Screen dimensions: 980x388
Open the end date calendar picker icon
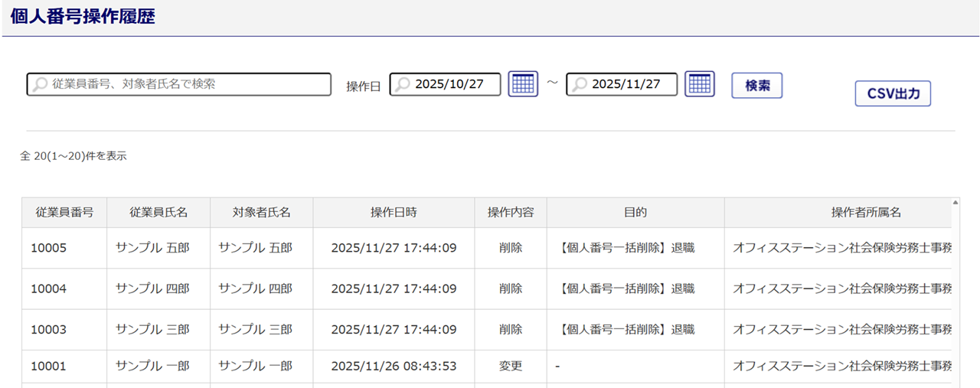[x=699, y=84]
